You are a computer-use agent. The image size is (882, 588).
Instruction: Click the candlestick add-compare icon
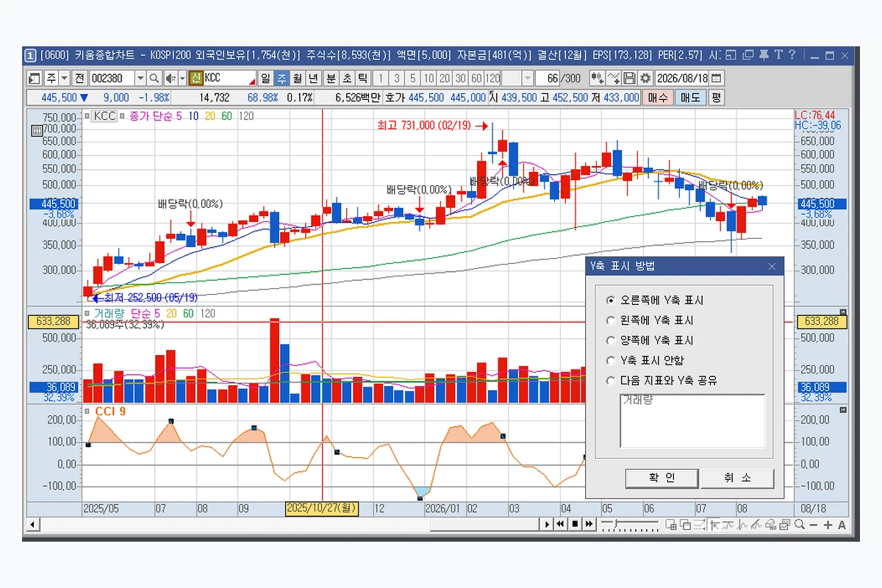(x=597, y=77)
